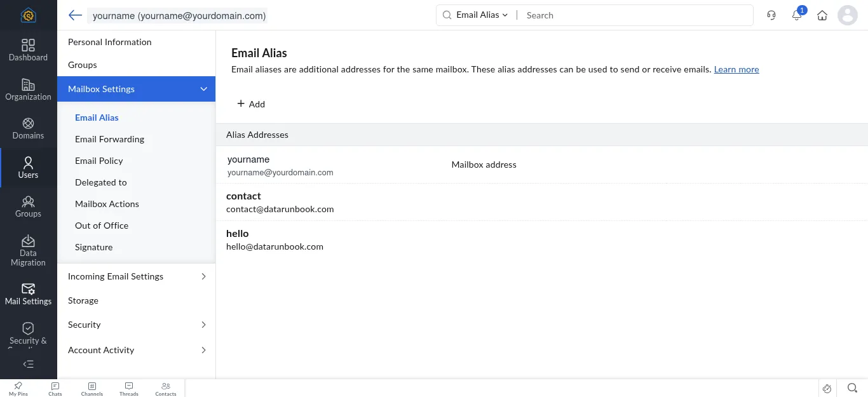Expand Incoming Email Settings
868x397 pixels.
(x=136, y=276)
